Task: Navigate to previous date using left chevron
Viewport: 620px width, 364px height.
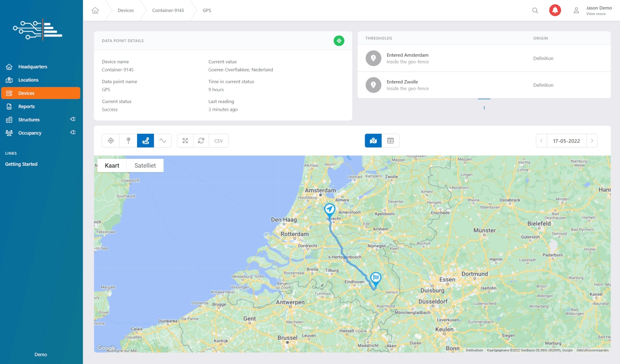Action: coord(541,140)
